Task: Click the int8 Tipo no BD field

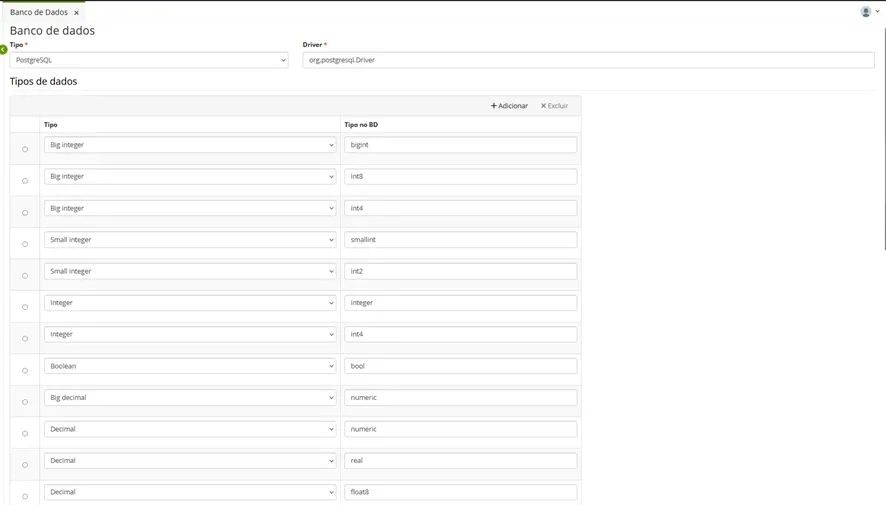Action: click(x=461, y=176)
